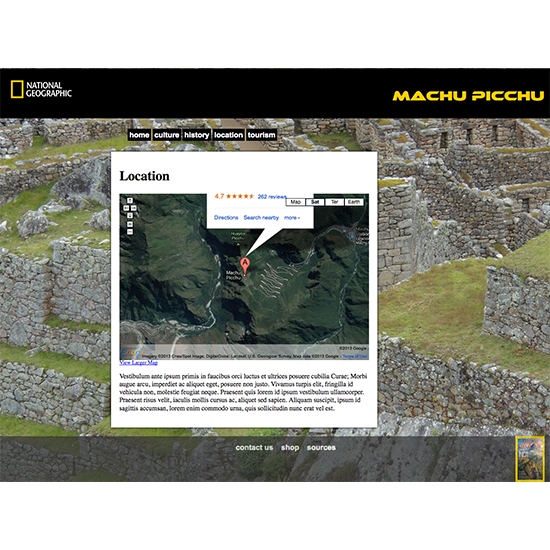Switch map to Ter terrain view
The width and height of the screenshot is (550, 550).
point(334,202)
